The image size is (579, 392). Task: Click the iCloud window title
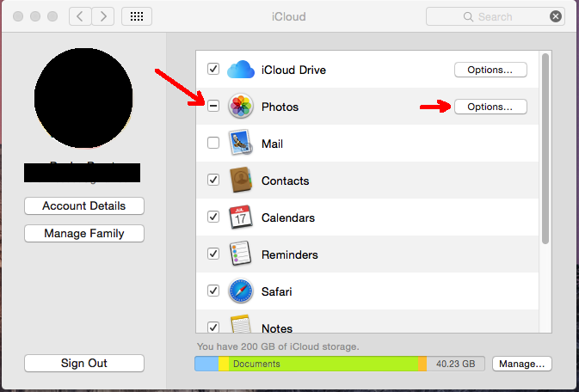coord(289,16)
